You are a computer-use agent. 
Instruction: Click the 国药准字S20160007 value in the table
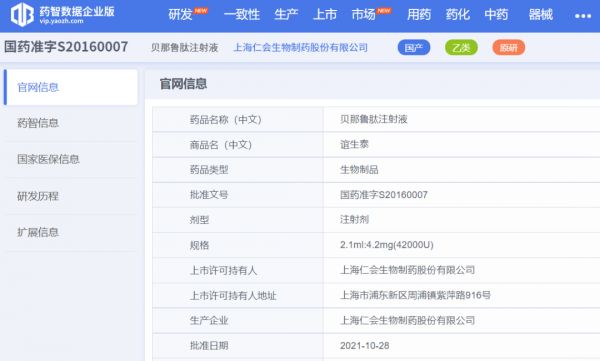tap(384, 195)
